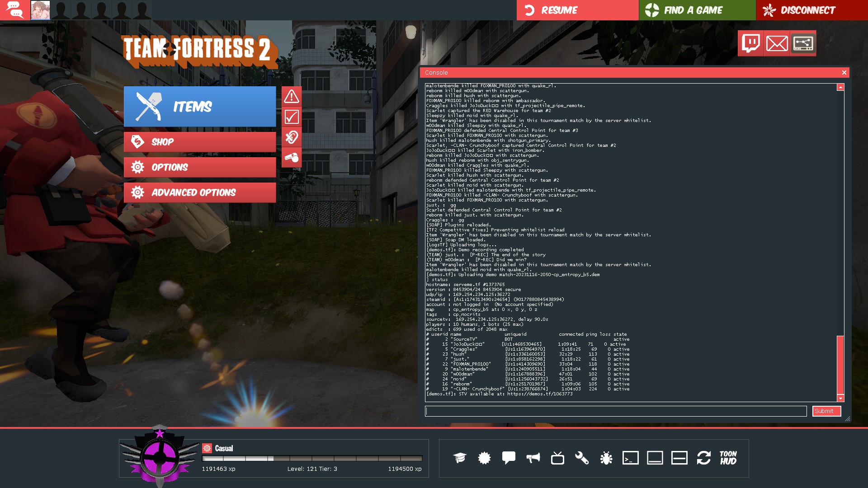Click the speech bubble icon in bottom toolbar
Viewport: 868px width, 488px height.
click(x=509, y=458)
